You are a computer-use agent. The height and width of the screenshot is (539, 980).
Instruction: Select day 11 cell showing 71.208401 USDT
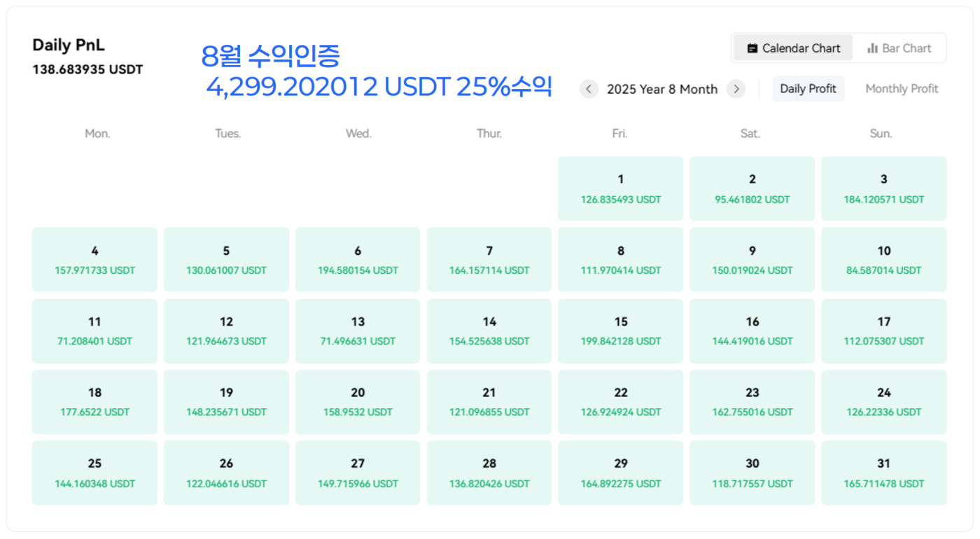pos(94,331)
